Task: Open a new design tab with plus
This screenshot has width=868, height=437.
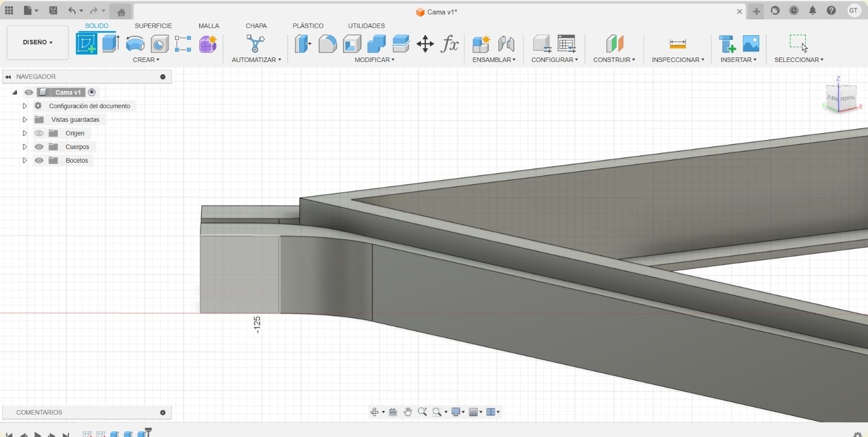Action: [x=756, y=11]
